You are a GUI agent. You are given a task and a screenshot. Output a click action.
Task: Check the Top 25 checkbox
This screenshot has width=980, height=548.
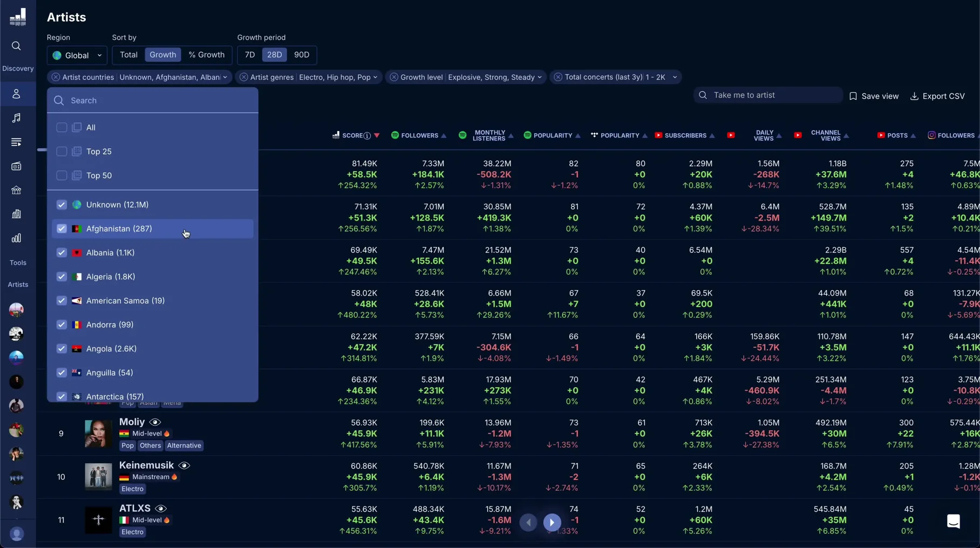(62, 152)
